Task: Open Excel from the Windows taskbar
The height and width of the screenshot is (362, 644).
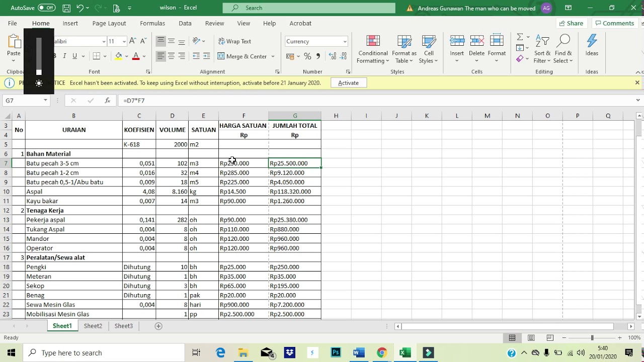Action: [x=405, y=352]
